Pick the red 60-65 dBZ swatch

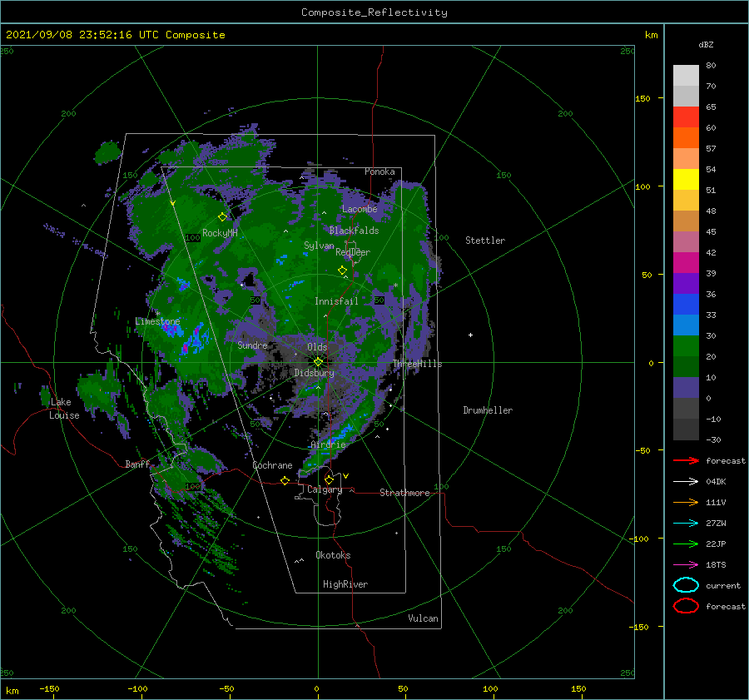[686, 117]
